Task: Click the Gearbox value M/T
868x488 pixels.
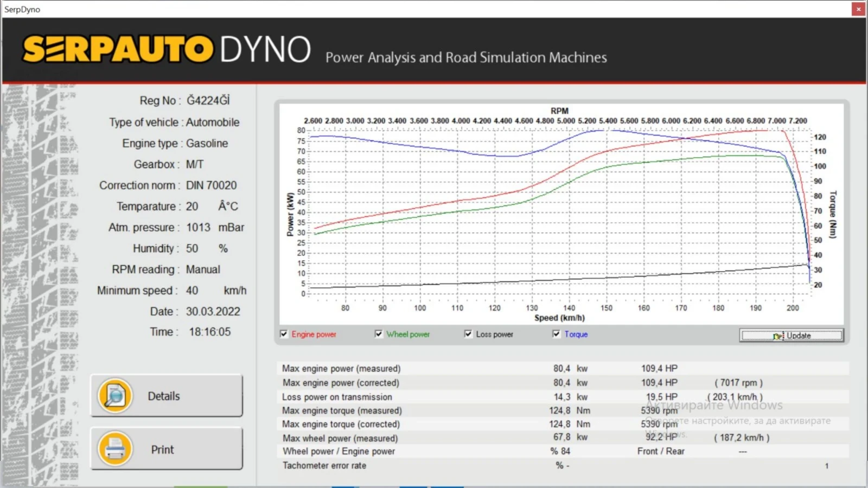Action: click(x=195, y=164)
